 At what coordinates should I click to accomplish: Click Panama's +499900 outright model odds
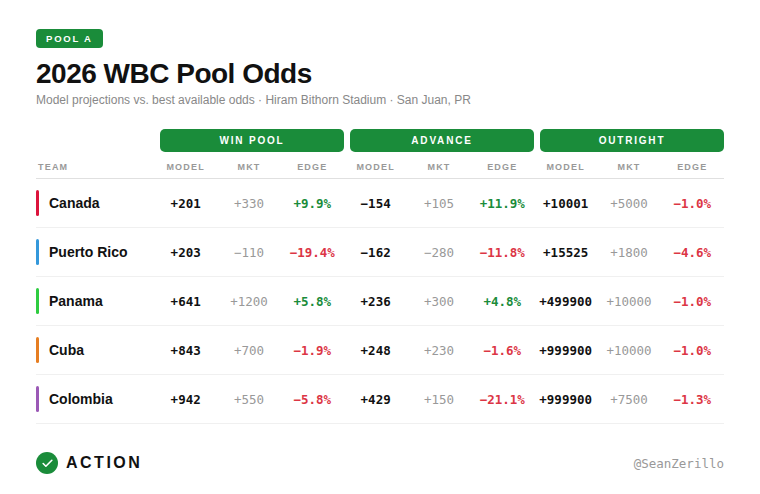click(x=565, y=301)
